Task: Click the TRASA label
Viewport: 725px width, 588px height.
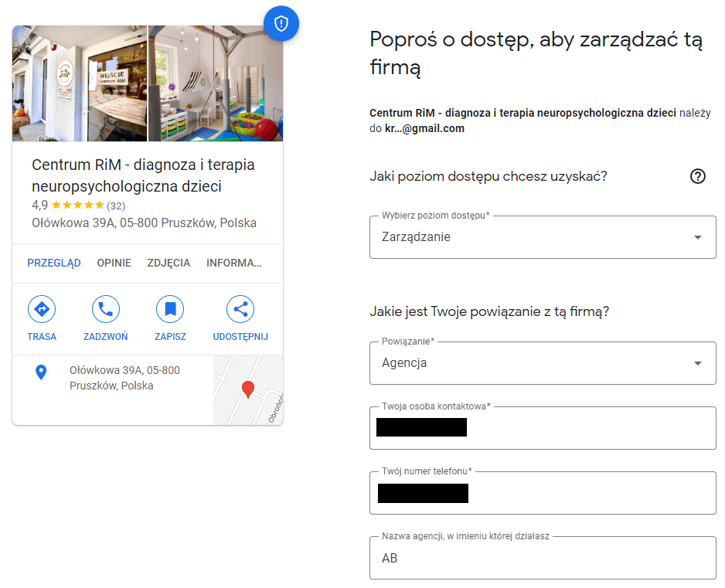Action: coord(42,337)
